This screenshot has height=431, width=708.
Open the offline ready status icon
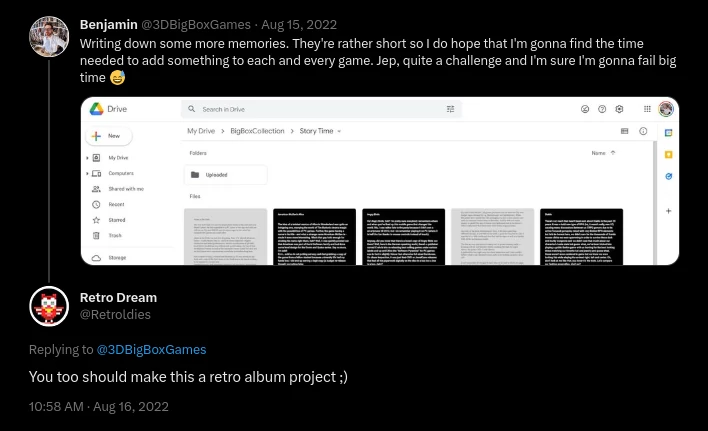[585, 109]
